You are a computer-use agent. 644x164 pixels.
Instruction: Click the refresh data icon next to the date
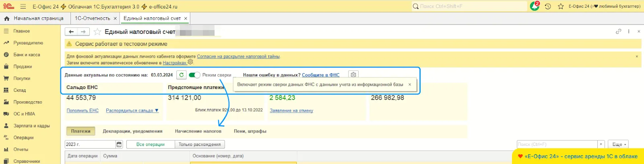coord(182,75)
